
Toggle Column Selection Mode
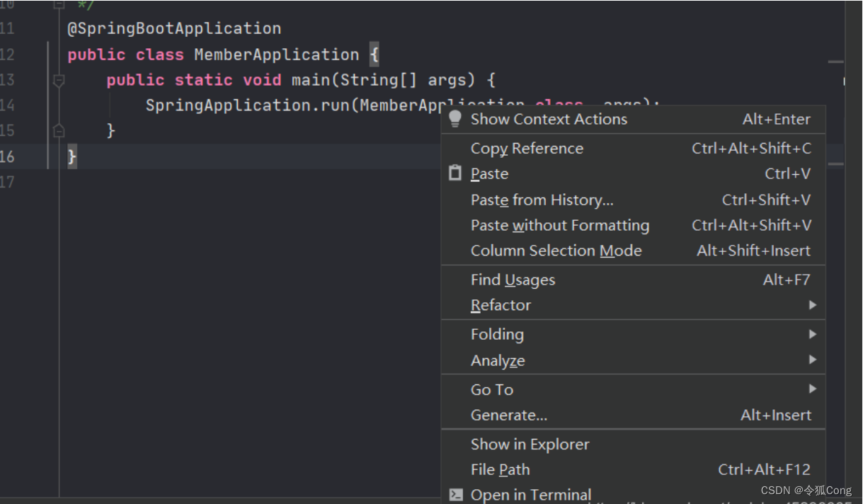[556, 251]
